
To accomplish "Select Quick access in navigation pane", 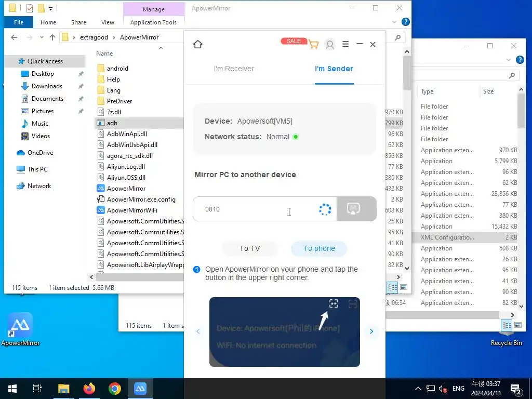I will click(45, 61).
